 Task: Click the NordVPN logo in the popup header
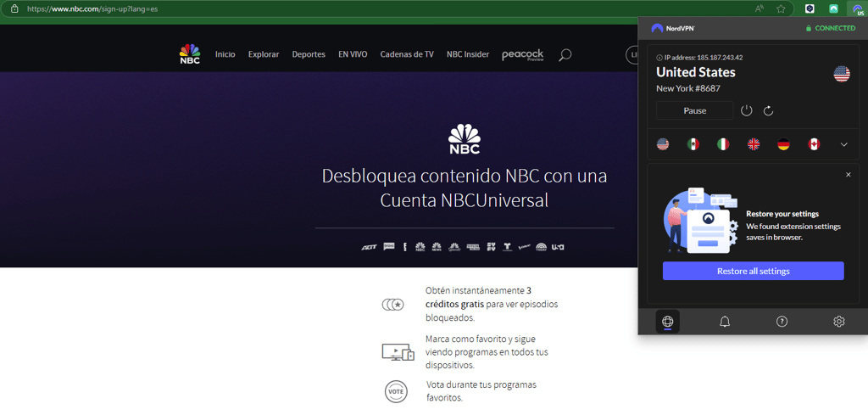pos(672,28)
